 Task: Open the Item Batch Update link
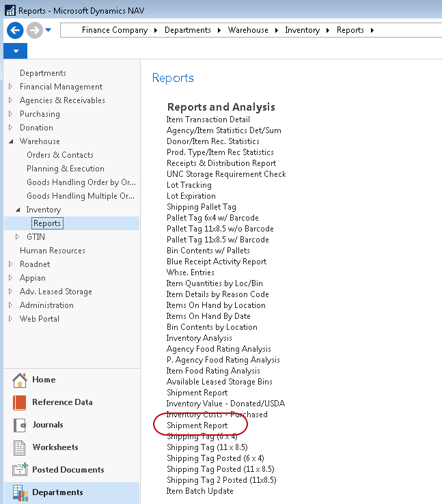pyautogui.click(x=200, y=491)
